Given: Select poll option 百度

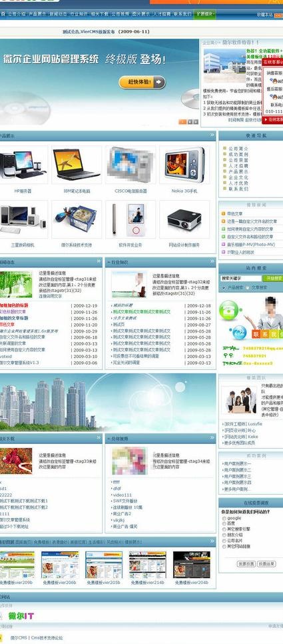Looking at the screenshot, I should pyautogui.click(x=224, y=523).
